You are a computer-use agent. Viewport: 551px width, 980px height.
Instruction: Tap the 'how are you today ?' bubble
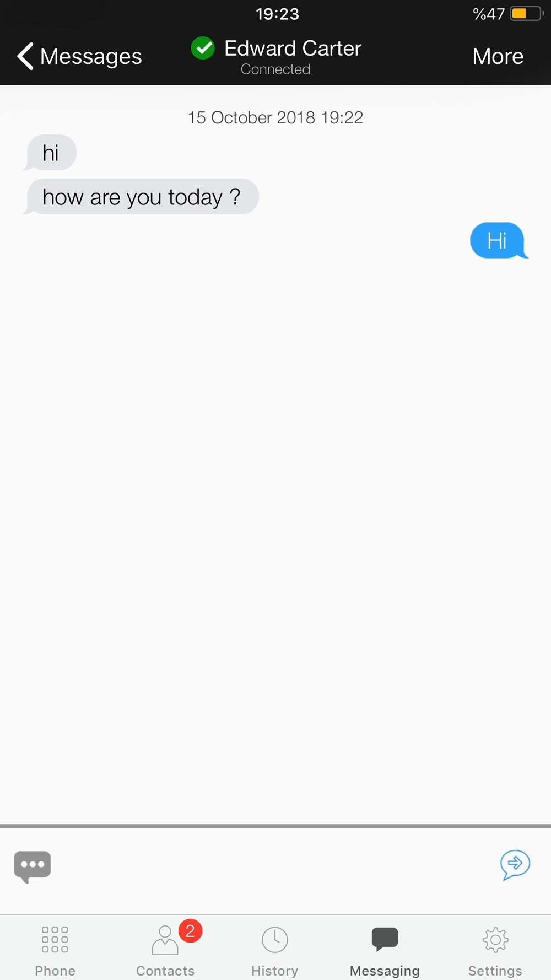click(x=141, y=197)
